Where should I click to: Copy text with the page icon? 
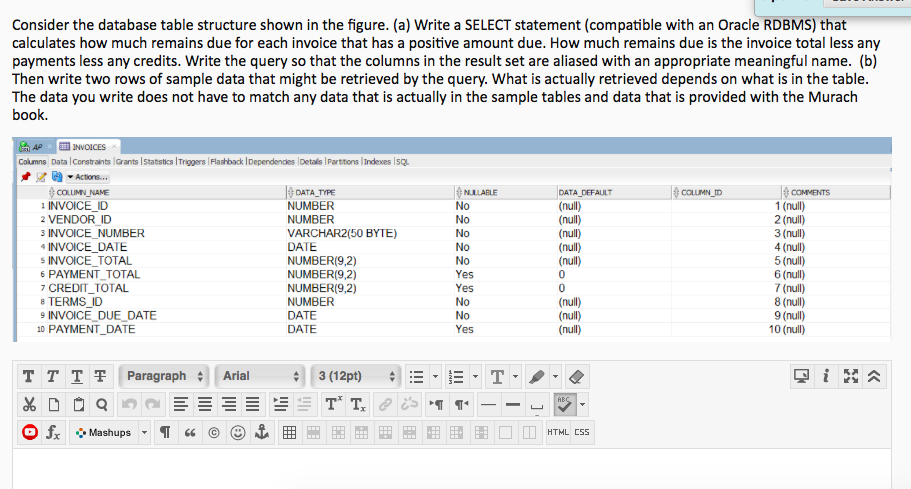click(53, 404)
